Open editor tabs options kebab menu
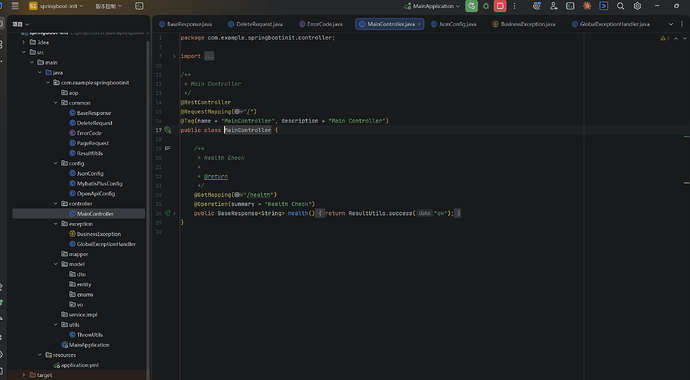 (683, 24)
